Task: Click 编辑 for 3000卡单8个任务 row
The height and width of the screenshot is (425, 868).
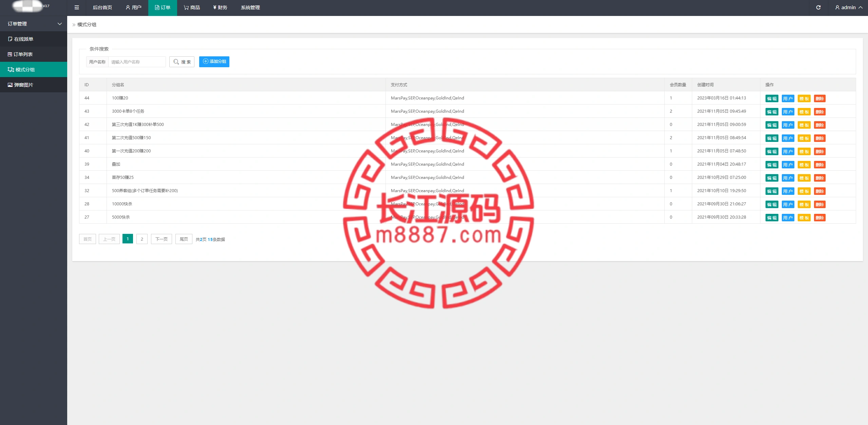Action: pyautogui.click(x=772, y=112)
